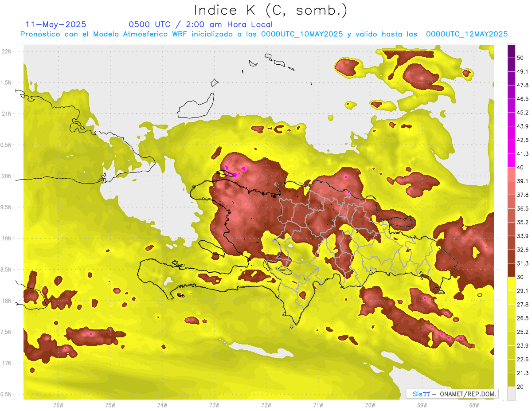Click the "69W" longitude label
The height and width of the screenshot is (411, 532).
click(422, 405)
